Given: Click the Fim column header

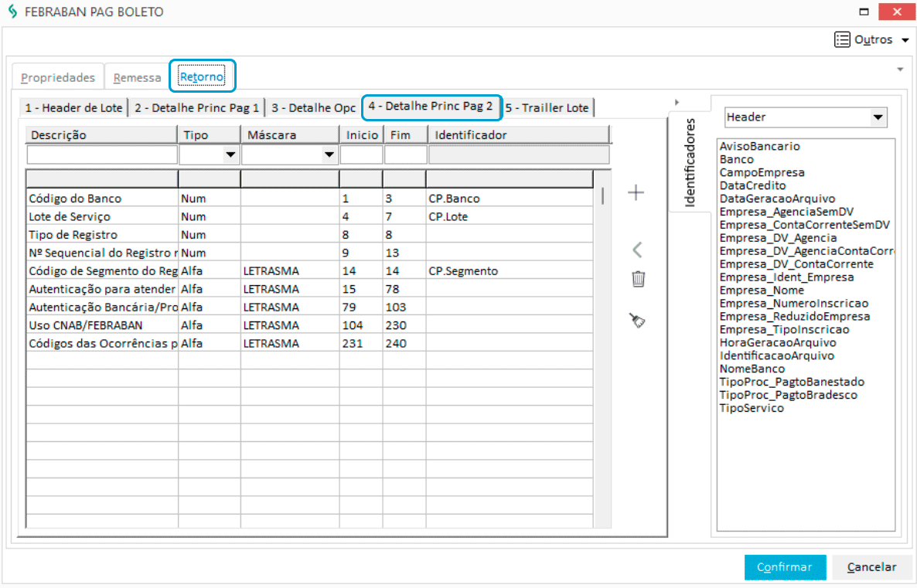Looking at the screenshot, I should point(405,135).
